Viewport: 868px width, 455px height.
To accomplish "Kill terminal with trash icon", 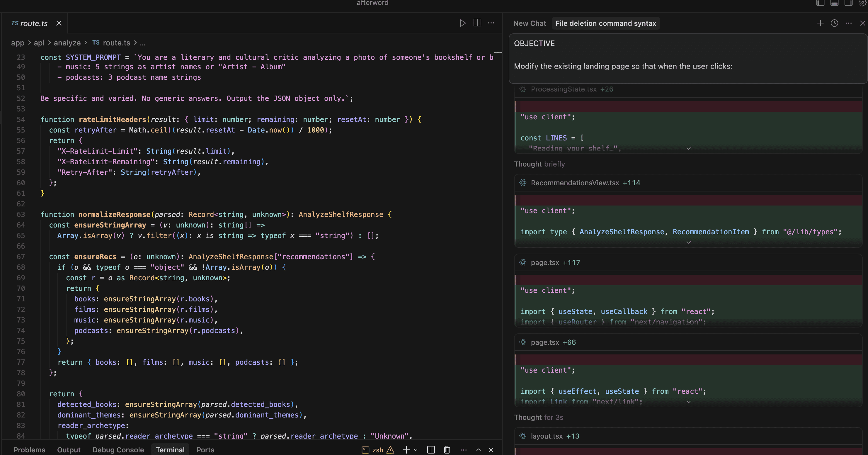I will [447, 450].
